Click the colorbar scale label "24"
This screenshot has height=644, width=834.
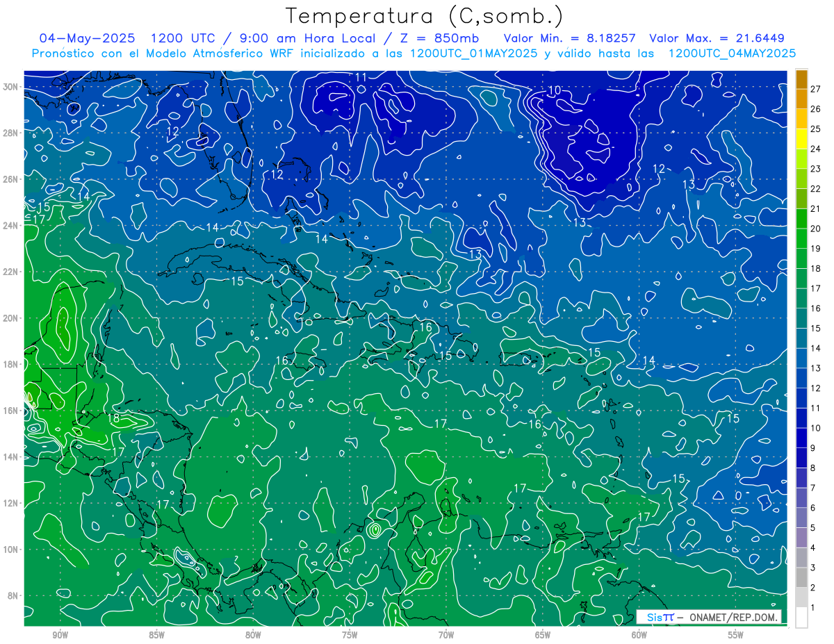point(816,148)
